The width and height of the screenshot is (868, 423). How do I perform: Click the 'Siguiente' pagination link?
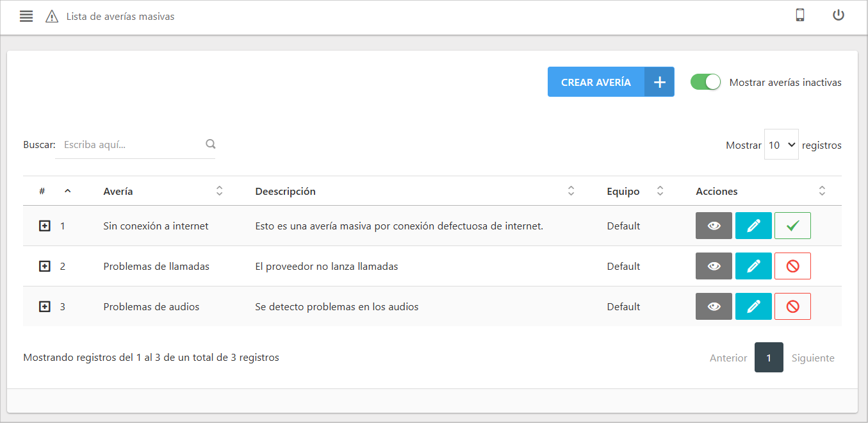tap(813, 358)
